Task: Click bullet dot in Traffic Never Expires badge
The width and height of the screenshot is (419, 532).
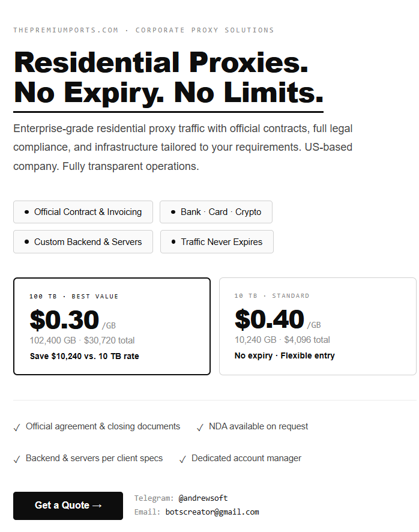Action: [x=173, y=242]
